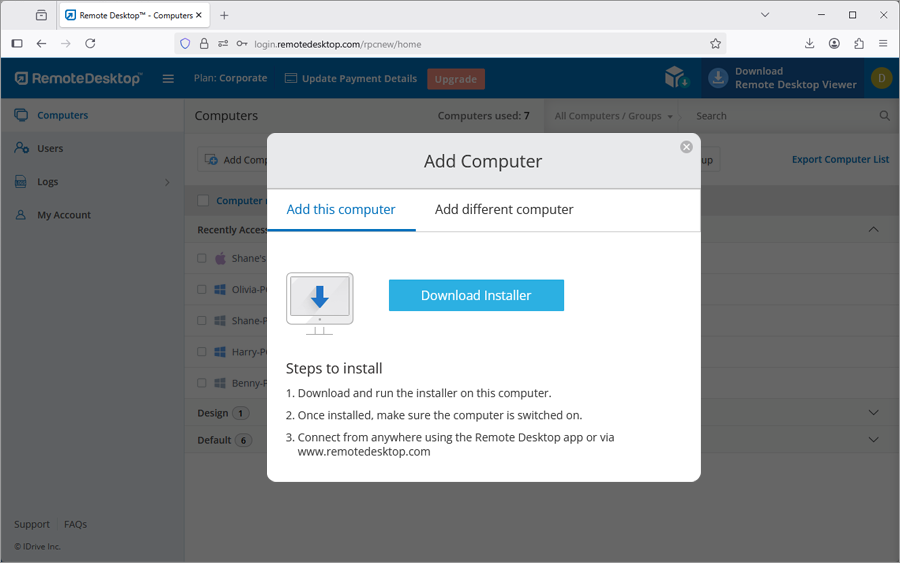Select the Add this computer tab

pos(341,210)
